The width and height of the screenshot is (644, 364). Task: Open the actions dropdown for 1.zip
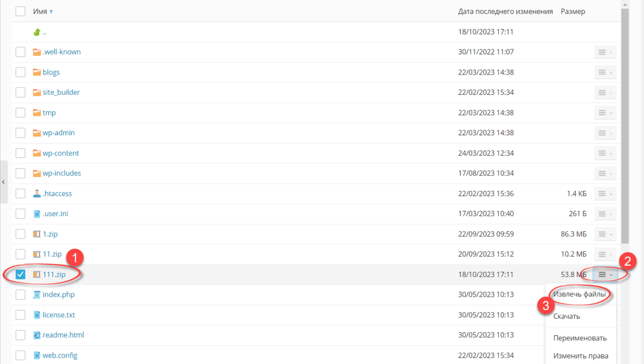605,234
